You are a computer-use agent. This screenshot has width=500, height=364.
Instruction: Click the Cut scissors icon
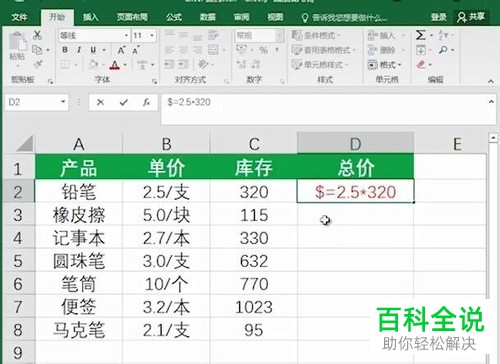pyautogui.click(x=37, y=35)
